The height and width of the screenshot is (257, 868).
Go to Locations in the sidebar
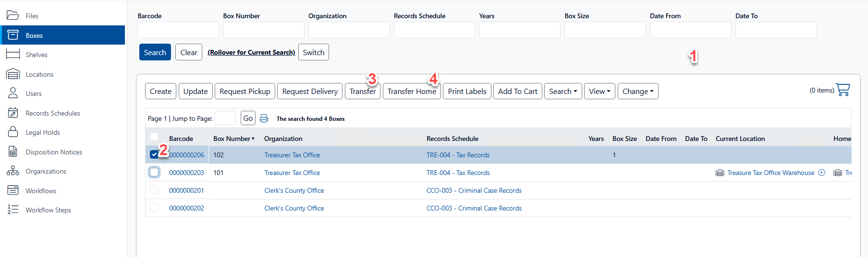pyautogui.click(x=39, y=74)
